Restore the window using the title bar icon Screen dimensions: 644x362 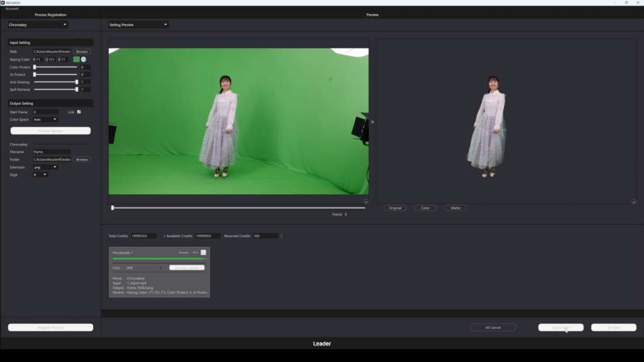[x=626, y=3]
